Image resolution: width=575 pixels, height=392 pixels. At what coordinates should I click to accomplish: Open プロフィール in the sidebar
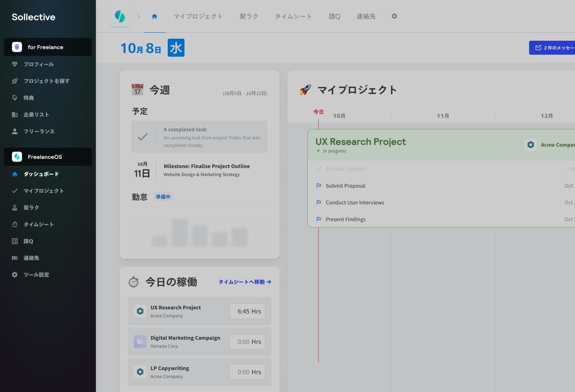pyautogui.click(x=38, y=64)
